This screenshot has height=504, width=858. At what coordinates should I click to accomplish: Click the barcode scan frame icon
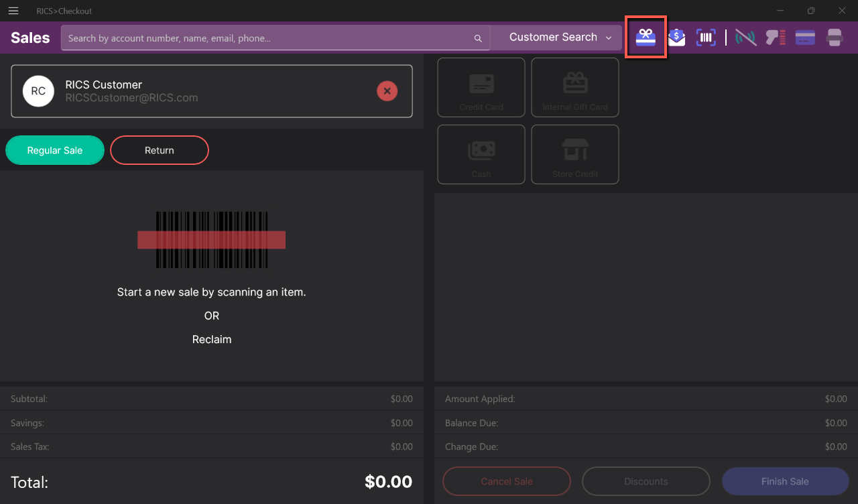(706, 38)
